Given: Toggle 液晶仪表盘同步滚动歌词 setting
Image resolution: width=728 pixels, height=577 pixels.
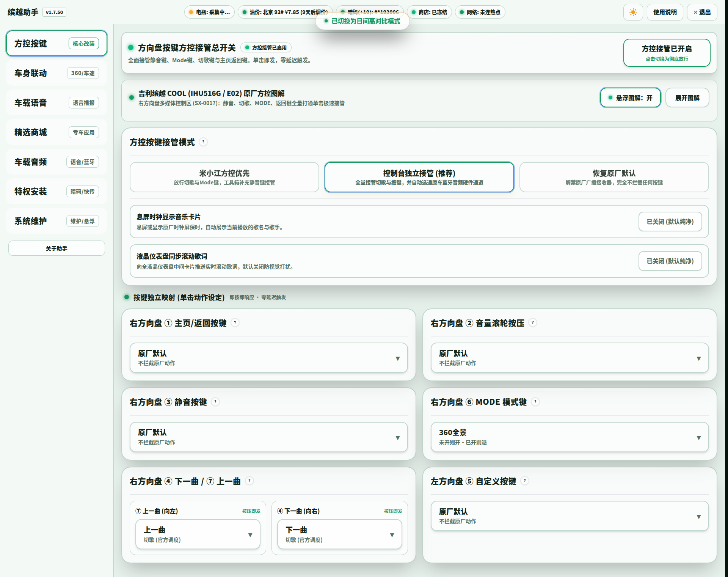Looking at the screenshot, I should 670,261.
